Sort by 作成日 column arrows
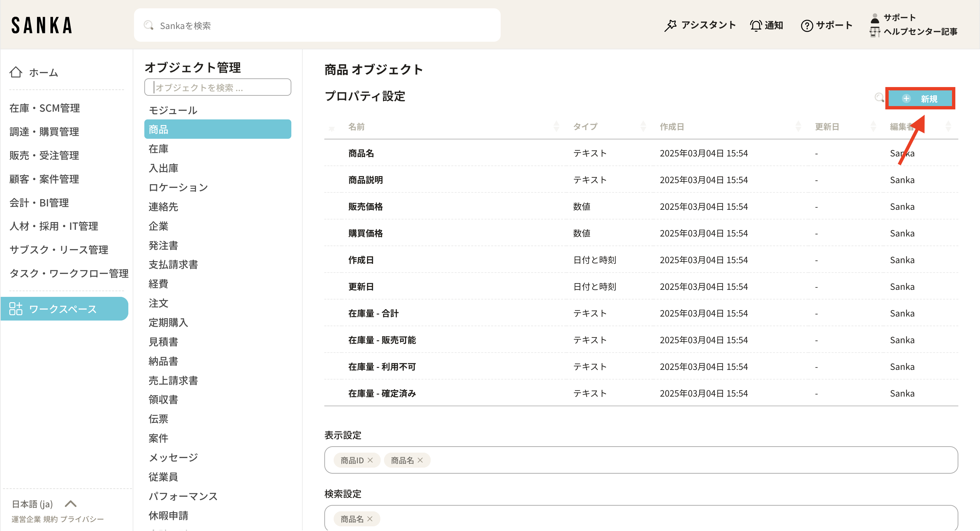The height and width of the screenshot is (531, 980). [x=798, y=126]
